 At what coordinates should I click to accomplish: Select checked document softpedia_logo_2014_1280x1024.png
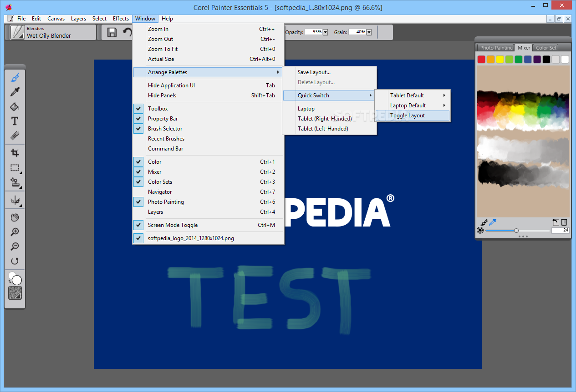[208, 238]
